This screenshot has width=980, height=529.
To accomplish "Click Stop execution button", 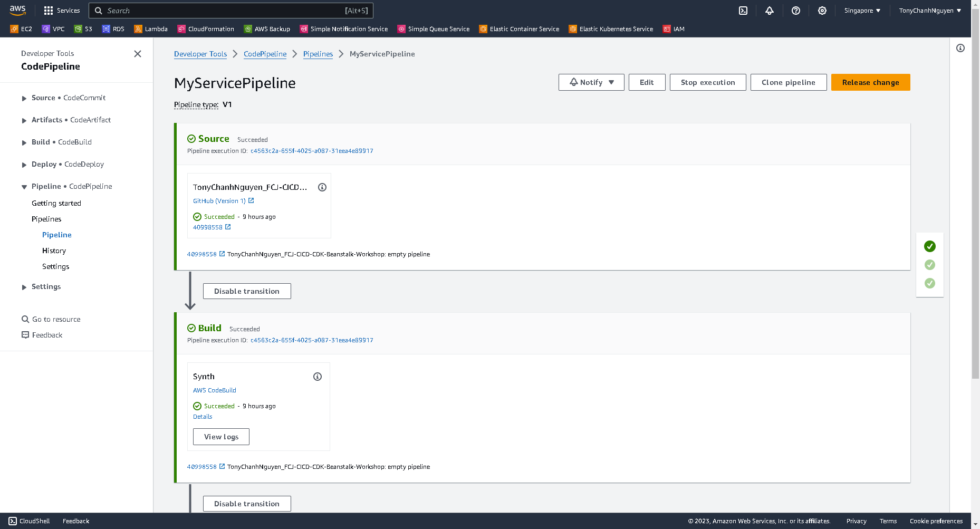I will (x=708, y=82).
